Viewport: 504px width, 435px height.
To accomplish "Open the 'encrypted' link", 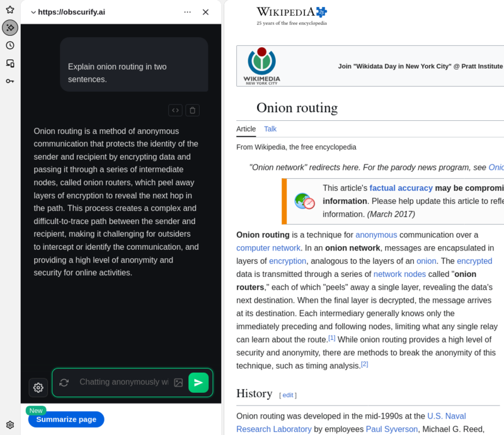I will 474,261.
